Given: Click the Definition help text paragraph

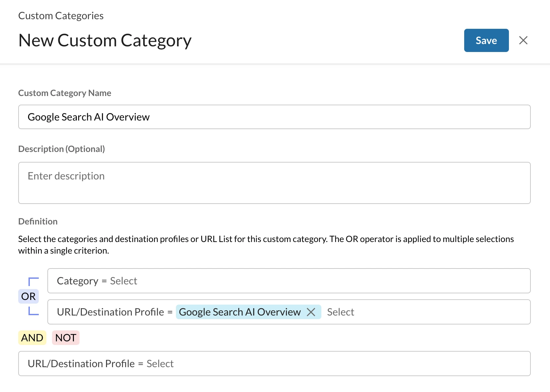Looking at the screenshot, I should click(266, 245).
